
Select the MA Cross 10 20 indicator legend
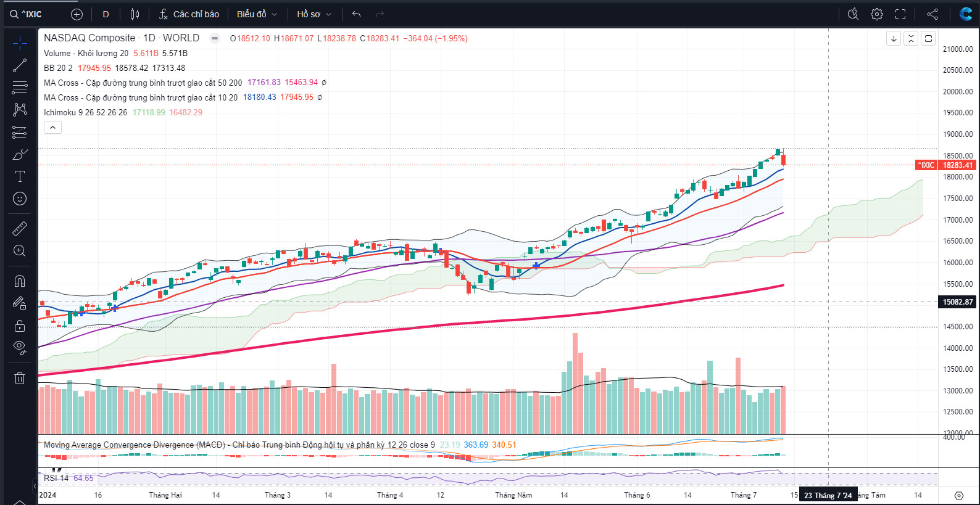coord(140,97)
